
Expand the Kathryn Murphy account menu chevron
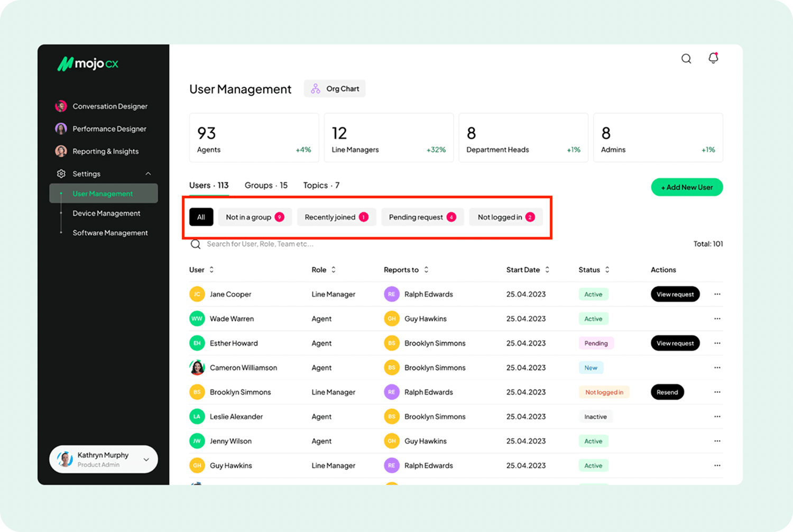pos(146,460)
